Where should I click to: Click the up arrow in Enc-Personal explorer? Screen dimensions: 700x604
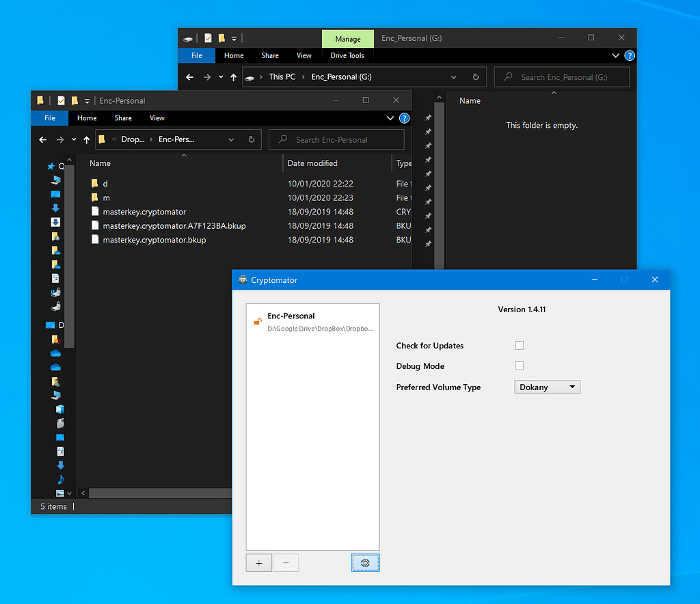click(86, 139)
